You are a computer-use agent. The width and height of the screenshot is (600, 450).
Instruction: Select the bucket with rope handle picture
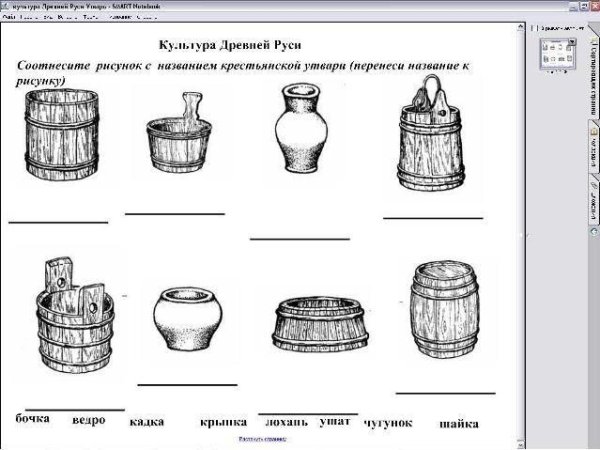tap(431, 132)
